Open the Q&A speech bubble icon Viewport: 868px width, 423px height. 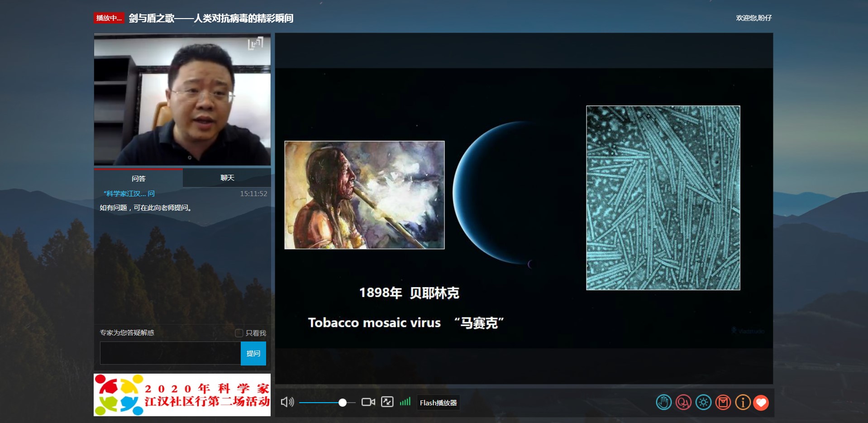[683, 402]
